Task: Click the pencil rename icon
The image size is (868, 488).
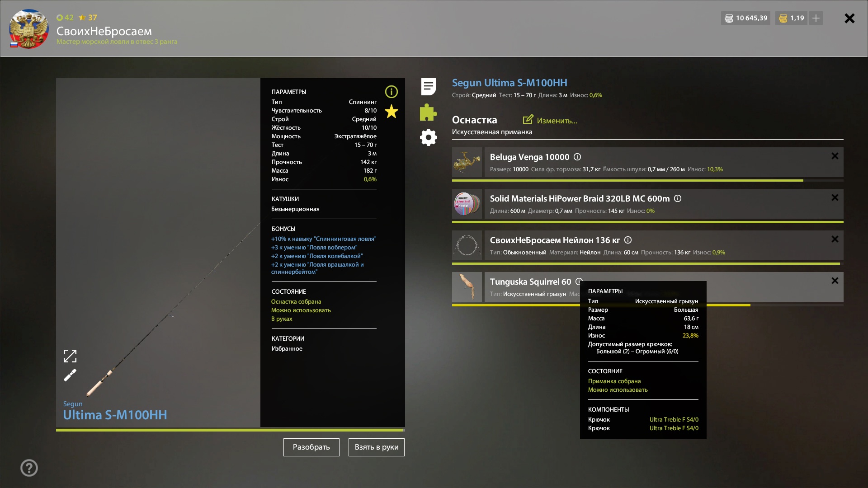Action: [70, 375]
